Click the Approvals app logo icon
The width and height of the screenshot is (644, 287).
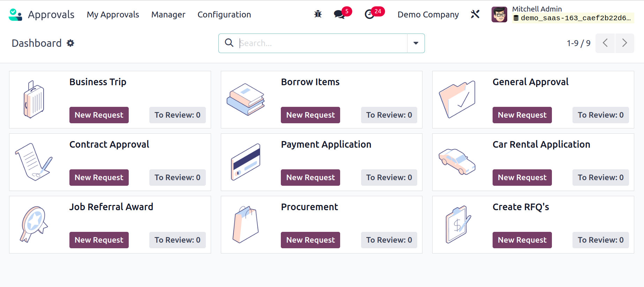15,15
